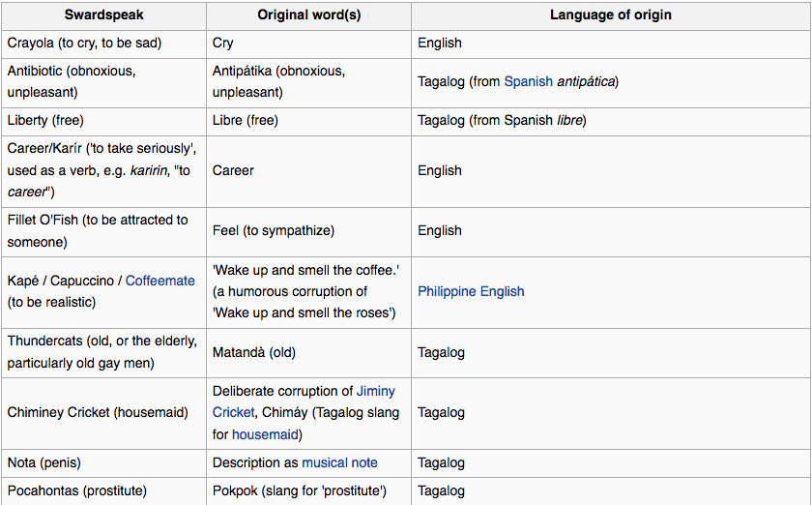Click the Chiminey Cricket (housemaid) cell
The height and width of the screenshot is (505, 812).
(x=97, y=412)
